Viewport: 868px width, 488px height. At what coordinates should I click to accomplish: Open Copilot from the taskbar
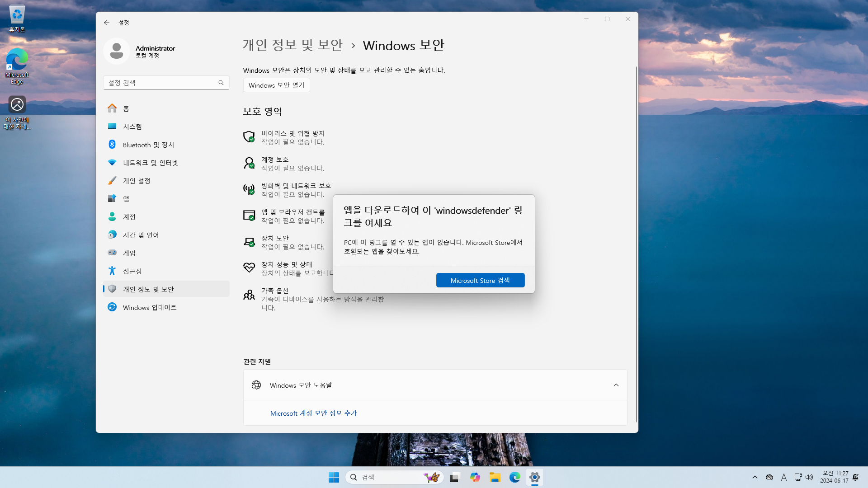[475, 477]
